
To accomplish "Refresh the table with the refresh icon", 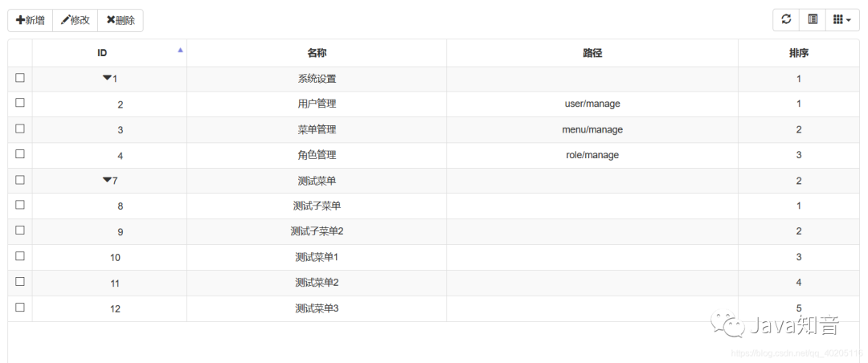I will (x=786, y=19).
